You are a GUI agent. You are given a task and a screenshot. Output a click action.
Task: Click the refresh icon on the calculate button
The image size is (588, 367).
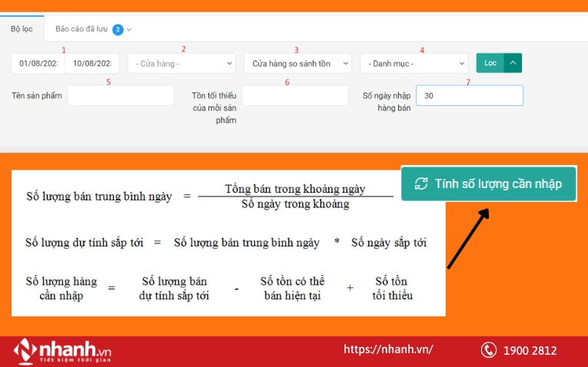click(x=421, y=183)
